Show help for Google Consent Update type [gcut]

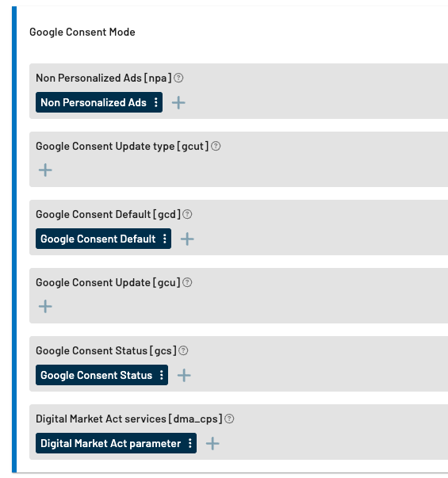tap(216, 147)
